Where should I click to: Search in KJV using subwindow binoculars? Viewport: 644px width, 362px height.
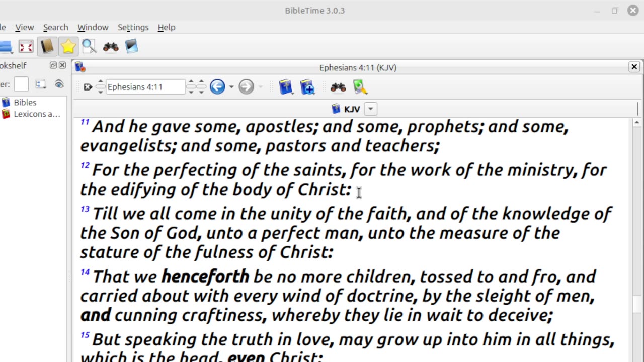[x=338, y=87]
